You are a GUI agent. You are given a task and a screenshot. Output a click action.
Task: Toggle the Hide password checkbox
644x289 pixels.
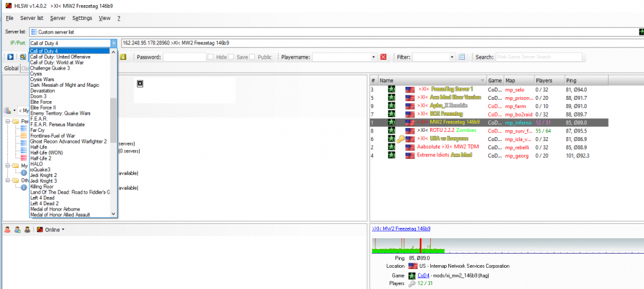211,57
